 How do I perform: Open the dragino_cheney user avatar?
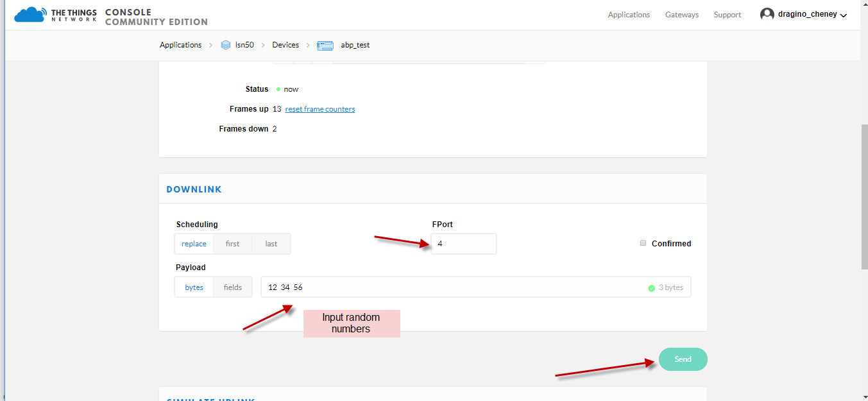(767, 14)
